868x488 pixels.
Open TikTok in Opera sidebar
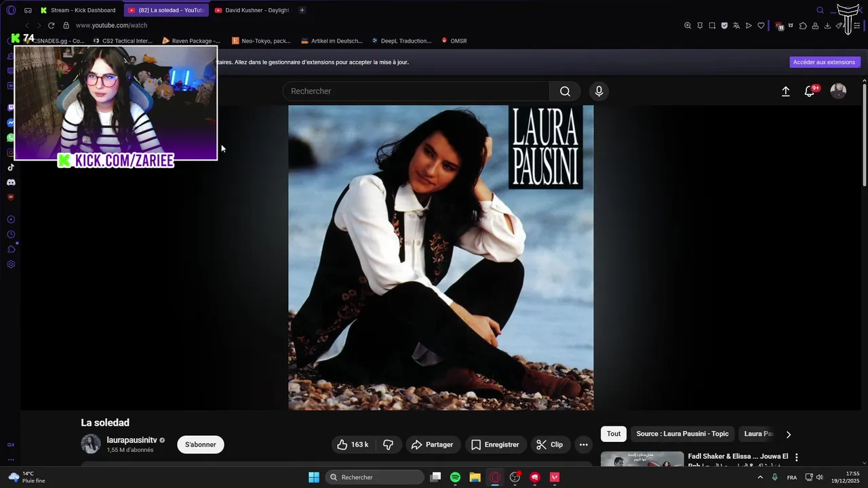coord(11,167)
